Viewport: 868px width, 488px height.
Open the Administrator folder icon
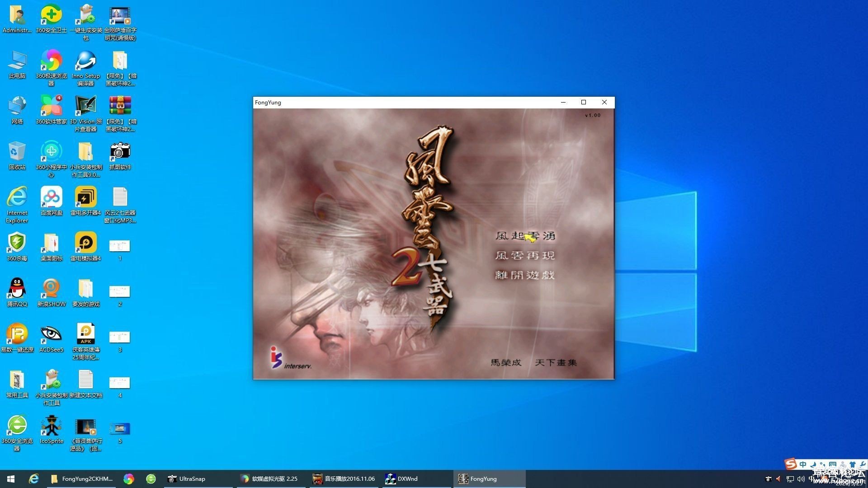click(17, 19)
